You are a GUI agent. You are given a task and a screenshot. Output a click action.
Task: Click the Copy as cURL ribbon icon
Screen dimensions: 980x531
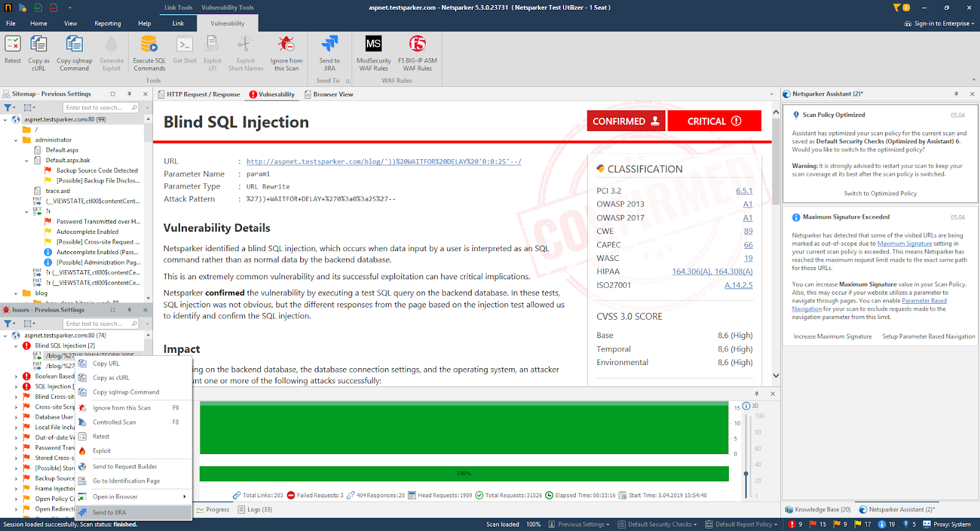[x=39, y=45]
